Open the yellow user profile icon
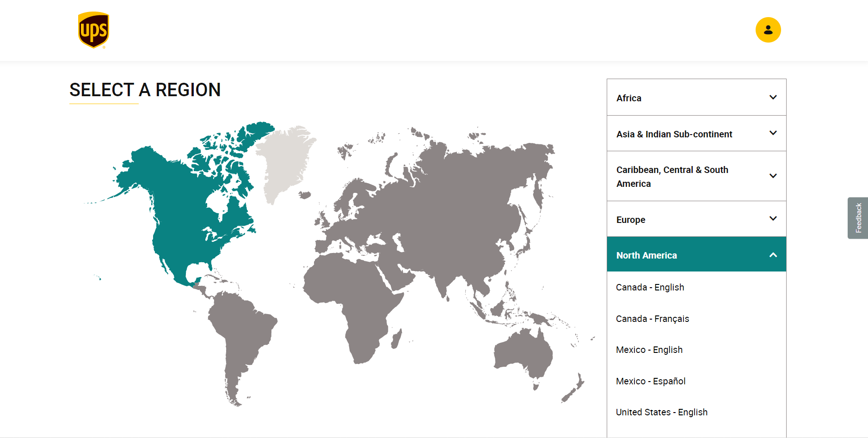The height and width of the screenshot is (438, 868). (768, 30)
